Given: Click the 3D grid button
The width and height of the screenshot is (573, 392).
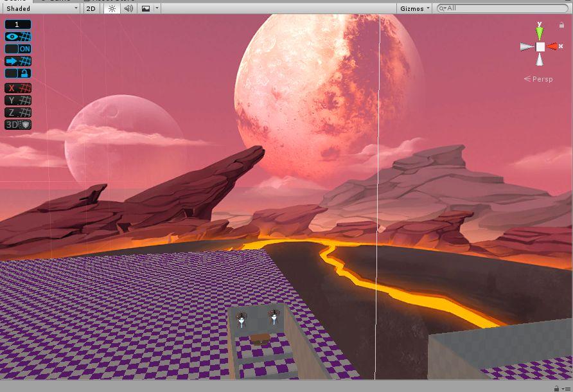Looking at the screenshot, I should click(x=18, y=125).
